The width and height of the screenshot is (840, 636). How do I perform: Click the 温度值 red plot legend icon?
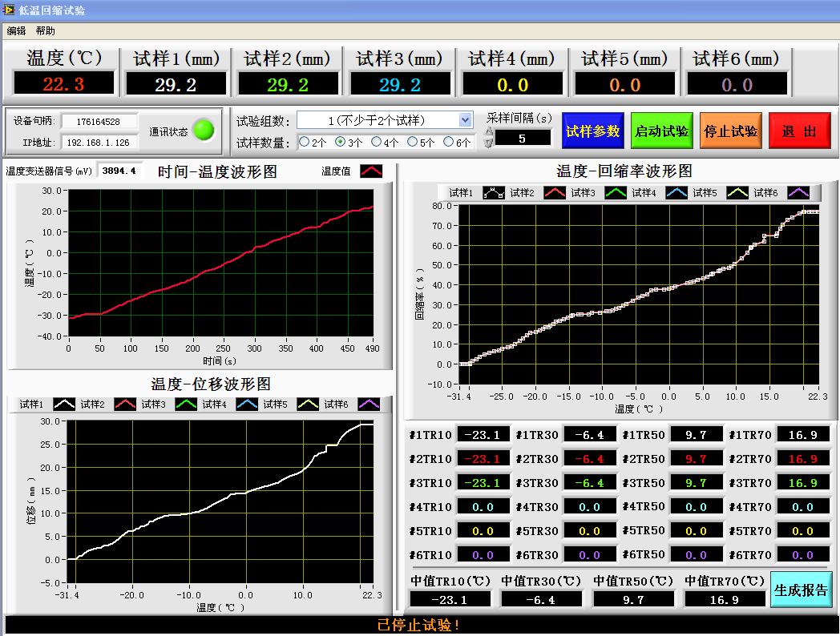pyautogui.click(x=371, y=171)
